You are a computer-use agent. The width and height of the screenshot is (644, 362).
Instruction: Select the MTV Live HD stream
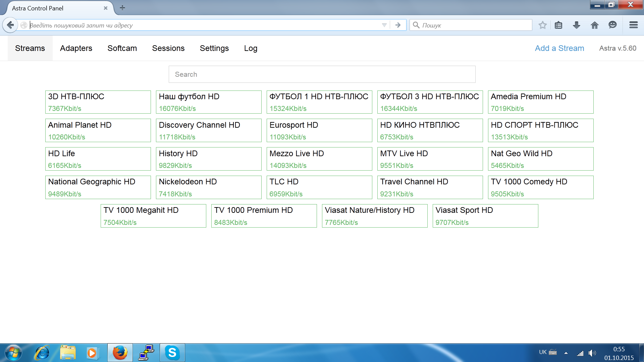[x=430, y=159]
